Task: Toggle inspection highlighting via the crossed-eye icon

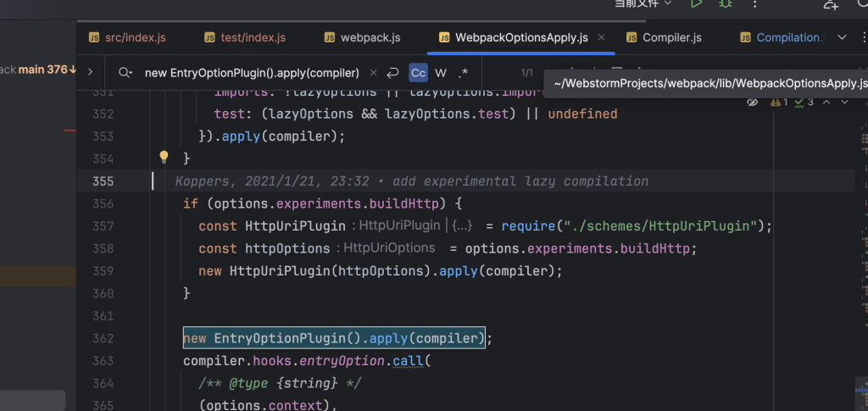Action: (751, 103)
